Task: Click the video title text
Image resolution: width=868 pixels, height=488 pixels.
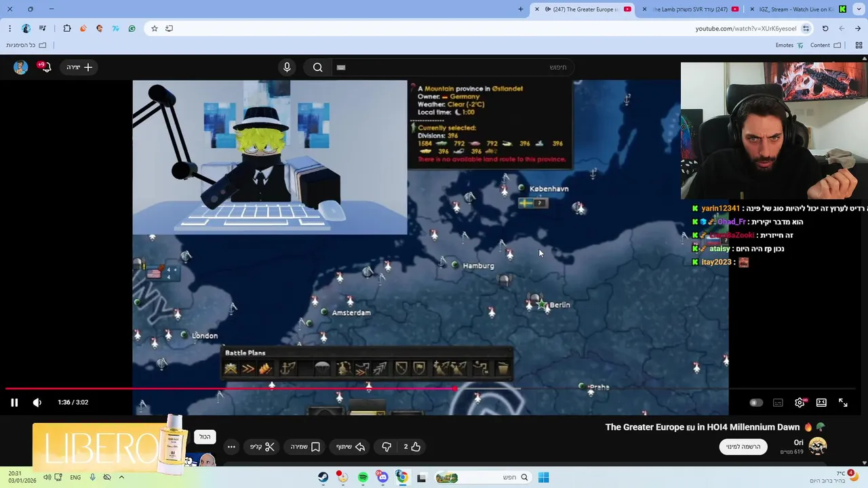Action: (x=703, y=427)
